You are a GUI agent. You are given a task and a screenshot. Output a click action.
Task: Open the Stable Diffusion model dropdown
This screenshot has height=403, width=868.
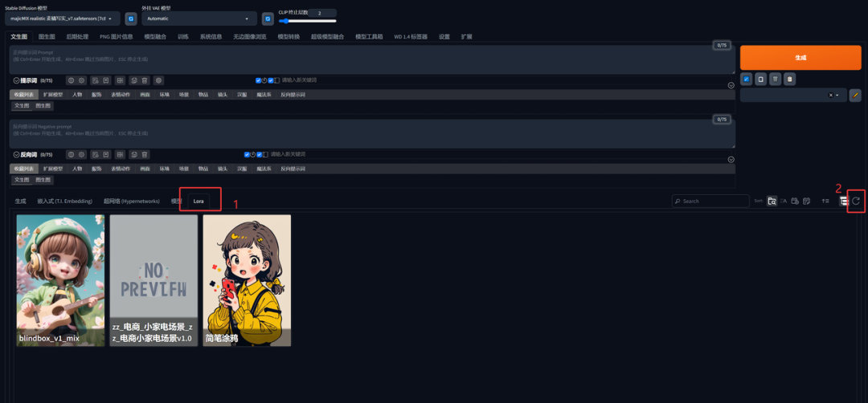click(64, 18)
